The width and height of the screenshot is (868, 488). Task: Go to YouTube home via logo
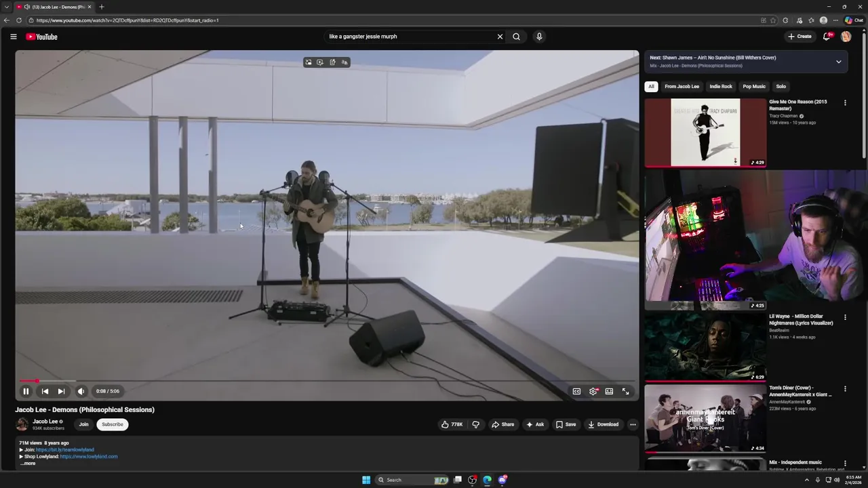(x=42, y=37)
